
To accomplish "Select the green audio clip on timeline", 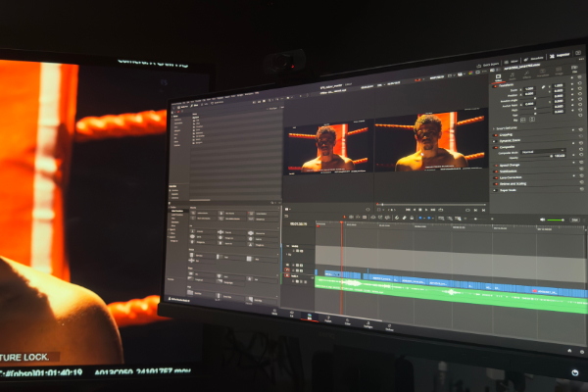I will pos(450,292).
